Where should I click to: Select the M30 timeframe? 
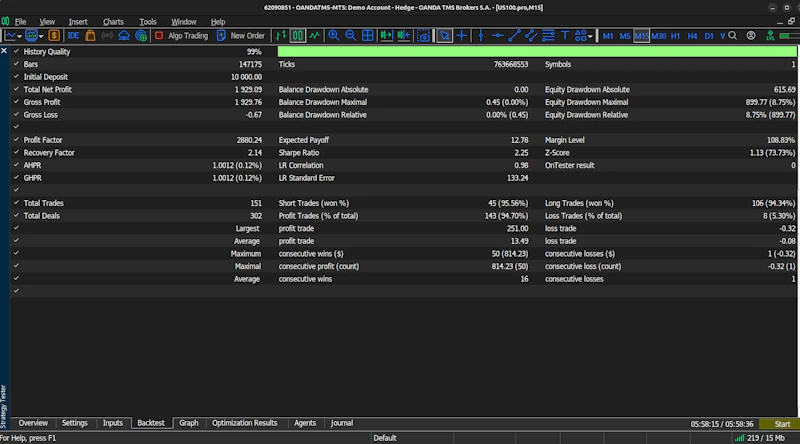[x=659, y=36]
